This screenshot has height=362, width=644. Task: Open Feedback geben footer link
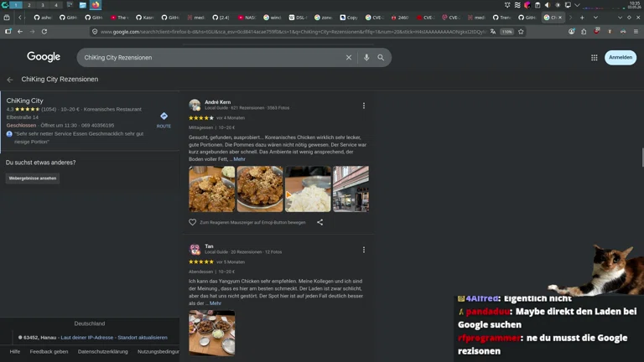click(x=49, y=351)
